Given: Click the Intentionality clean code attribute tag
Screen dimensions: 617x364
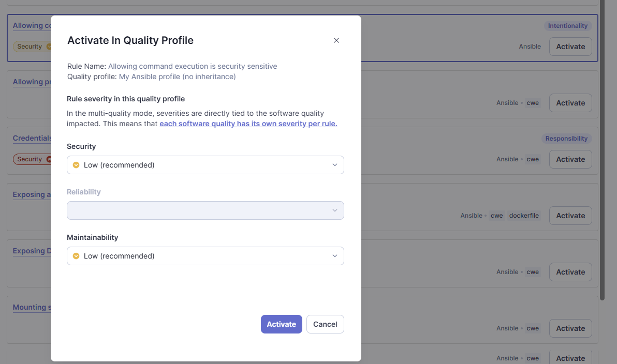Looking at the screenshot, I should pyautogui.click(x=567, y=25).
